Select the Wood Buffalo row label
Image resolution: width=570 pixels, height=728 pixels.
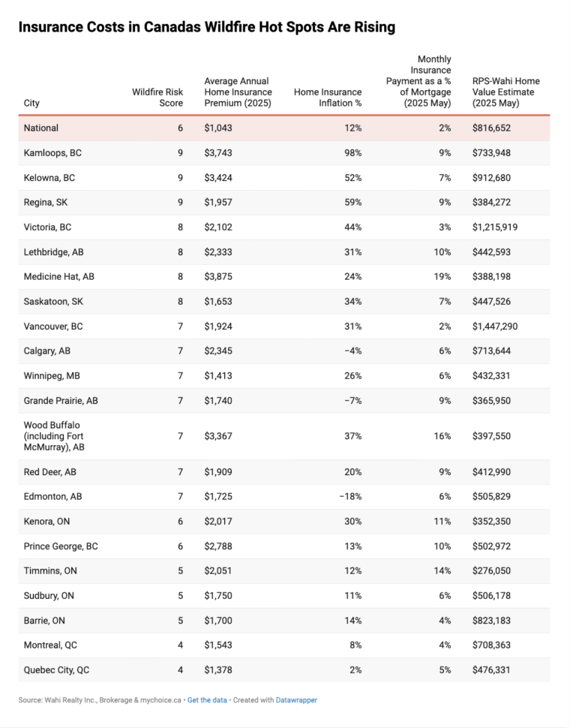(54, 436)
